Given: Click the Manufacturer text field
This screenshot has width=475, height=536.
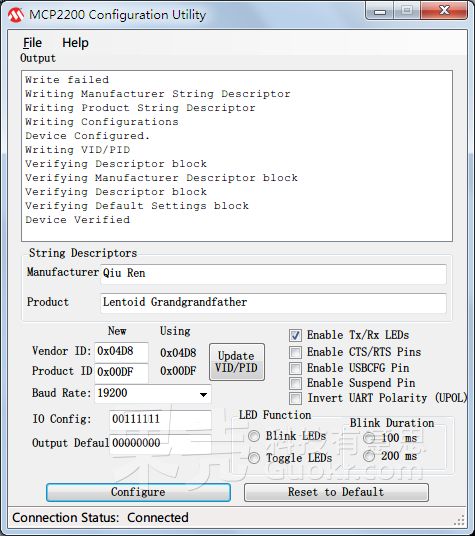Looking at the screenshot, I should [x=273, y=274].
